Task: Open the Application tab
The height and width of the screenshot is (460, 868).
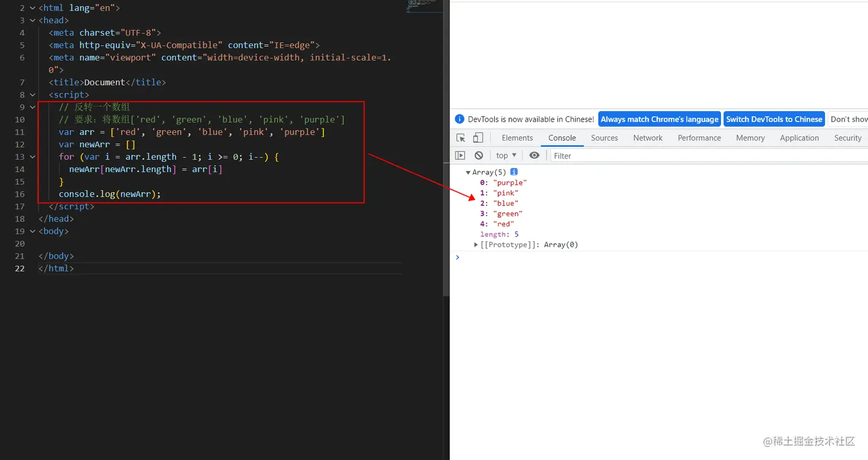Action: (x=799, y=138)
